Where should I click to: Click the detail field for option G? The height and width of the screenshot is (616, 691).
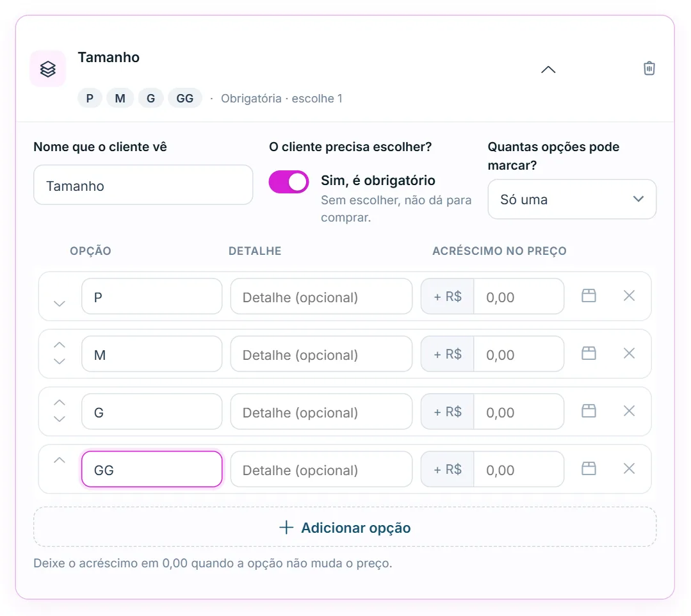coord(321,412)
